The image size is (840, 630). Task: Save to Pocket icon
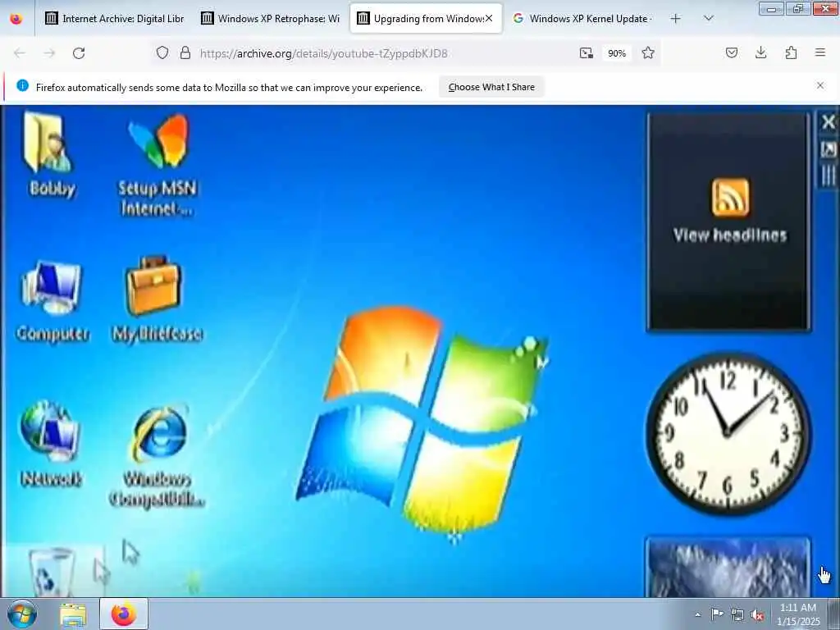pos(732,52)
